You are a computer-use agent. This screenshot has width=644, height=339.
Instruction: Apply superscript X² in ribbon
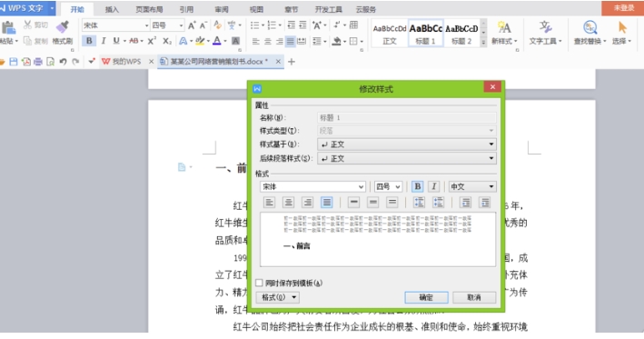pyautogui.click(x=152, y=41)
